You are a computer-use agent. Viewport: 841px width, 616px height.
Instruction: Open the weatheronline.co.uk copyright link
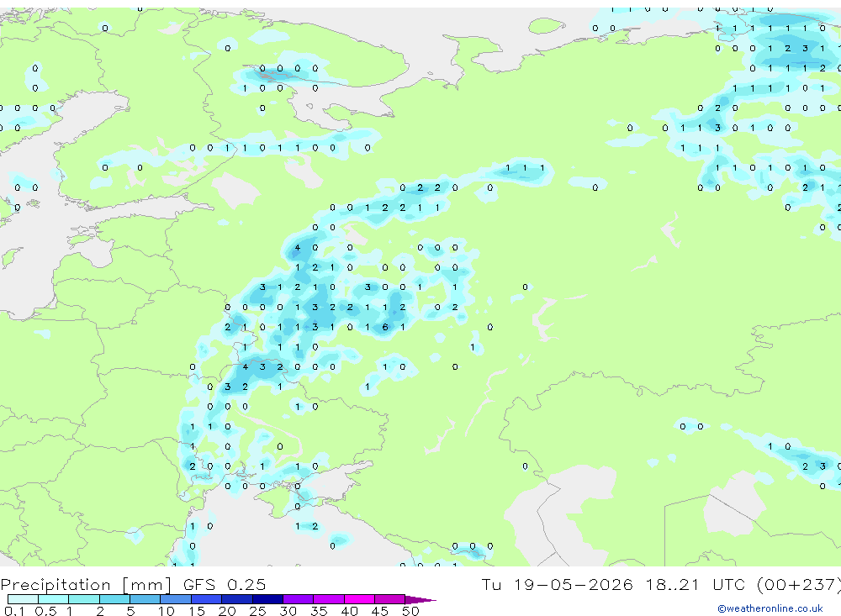pos(770,608)
